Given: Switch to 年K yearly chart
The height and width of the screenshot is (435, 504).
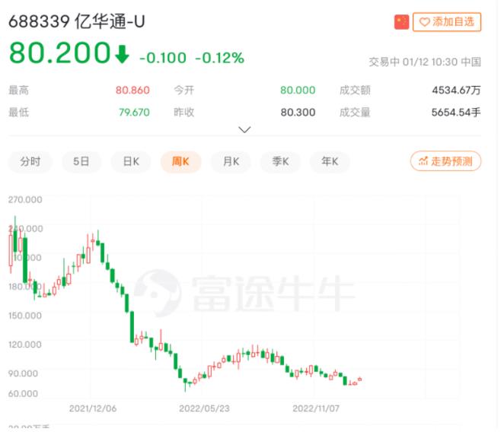Looking at the screenshot, I should 330,161.
